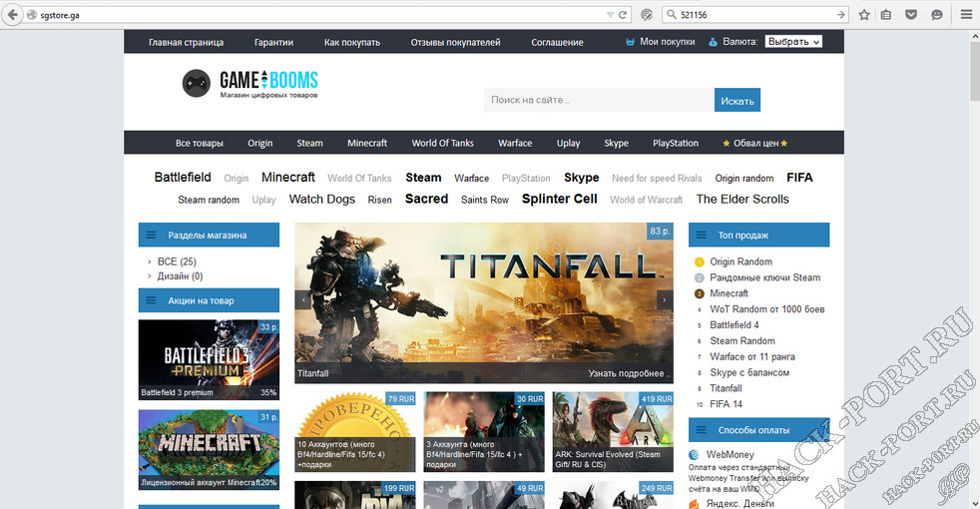Open the chat bubble icon in toolbar
The height and width of the screenshot is (509, 980).
point(936,14)
